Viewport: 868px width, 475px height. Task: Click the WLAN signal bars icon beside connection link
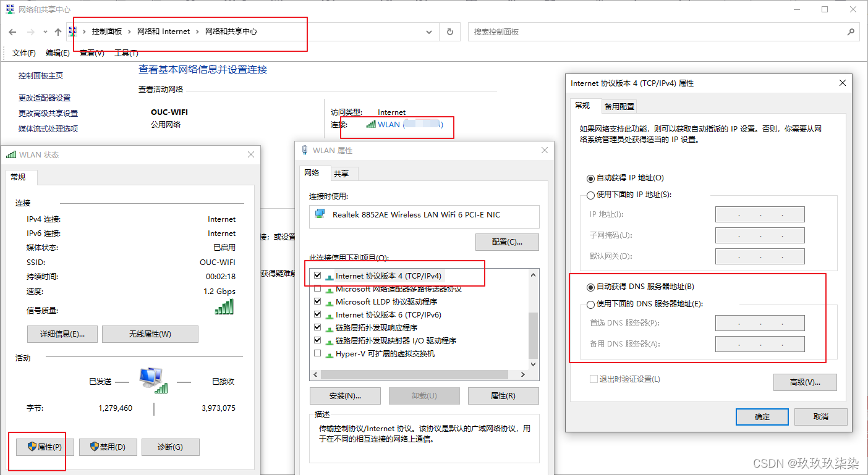pos(371,124)
